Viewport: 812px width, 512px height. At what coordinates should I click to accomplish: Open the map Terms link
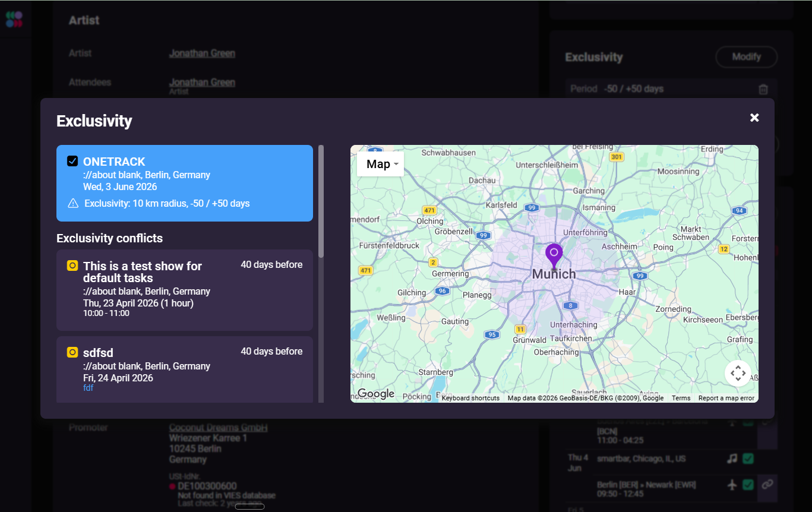point(681,398)
